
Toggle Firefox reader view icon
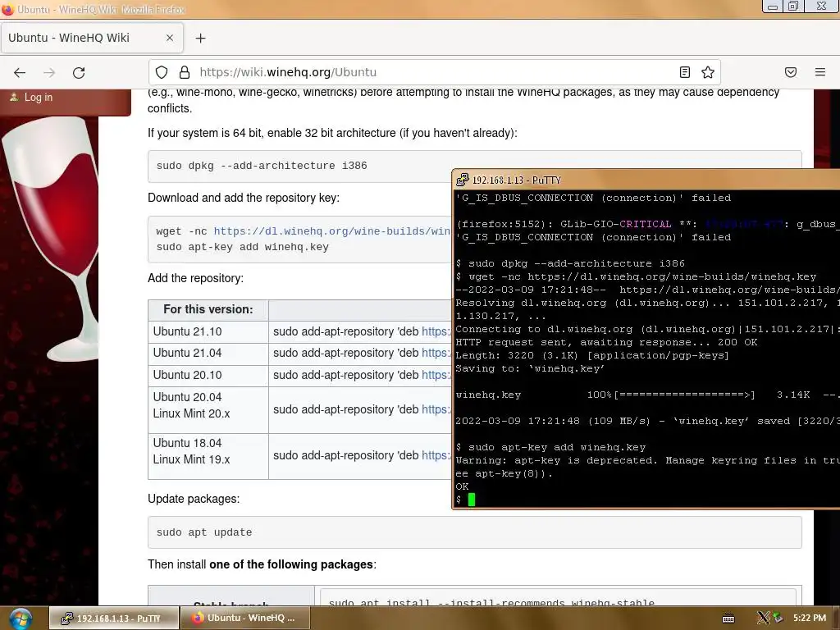click(x=685, y=72)
